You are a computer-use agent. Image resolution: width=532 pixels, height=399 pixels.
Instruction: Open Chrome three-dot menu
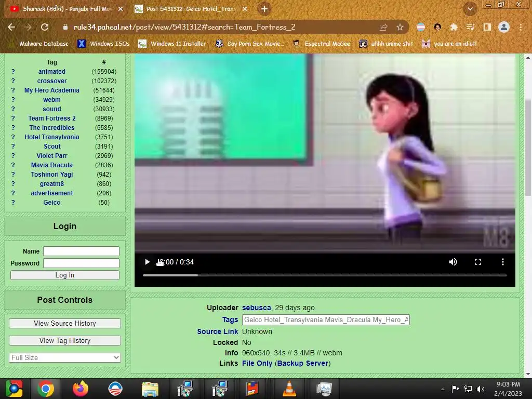pos(521,27)
